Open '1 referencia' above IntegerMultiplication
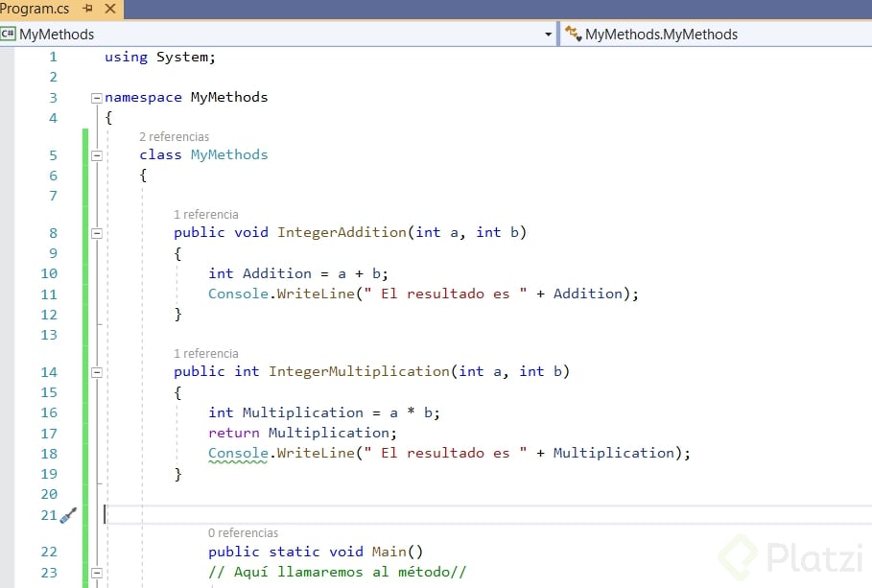 click(x=205, y=354)
